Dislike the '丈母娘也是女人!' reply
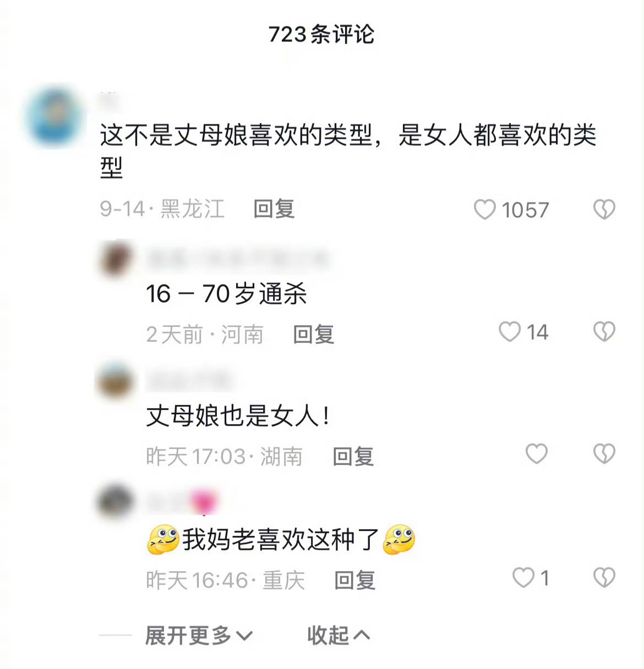The width and height of the screenshot is (644, 669). pos(604,454)
